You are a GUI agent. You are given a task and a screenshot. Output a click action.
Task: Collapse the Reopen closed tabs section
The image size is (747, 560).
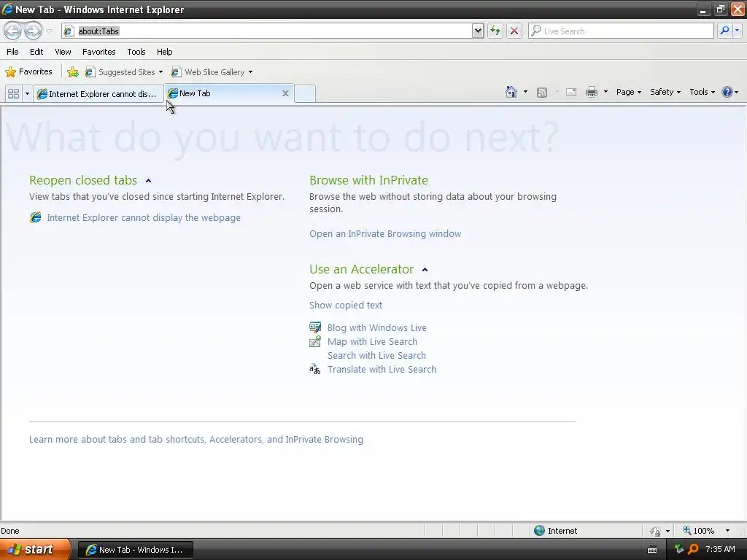pyautogui.click(x=148, y=181)
